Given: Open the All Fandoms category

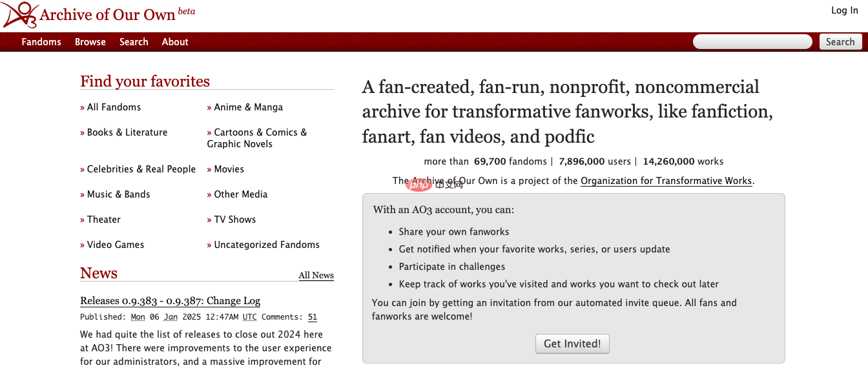Looking at the screenshot, I should [x=114, y=107].
